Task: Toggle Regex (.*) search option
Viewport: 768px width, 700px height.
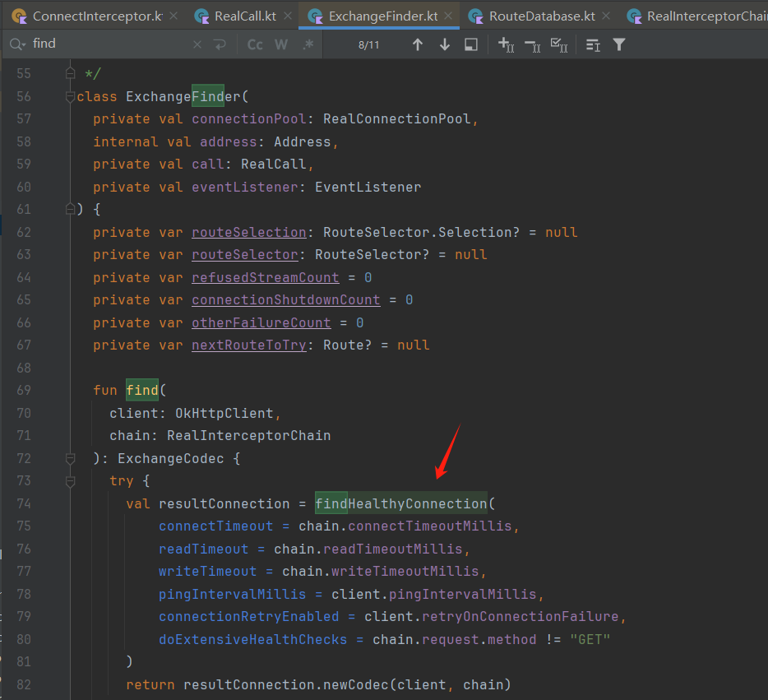Action: tap(308, 44)
